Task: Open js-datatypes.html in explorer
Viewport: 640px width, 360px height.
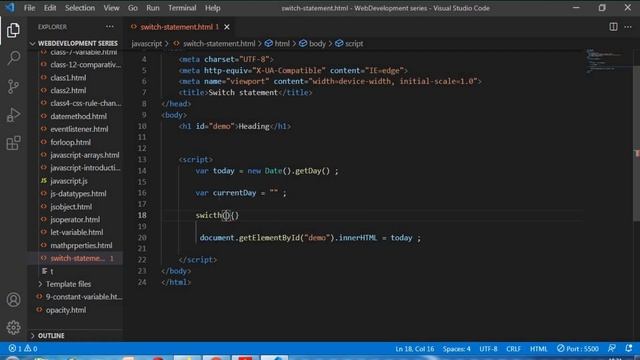Action: (76, 193)
